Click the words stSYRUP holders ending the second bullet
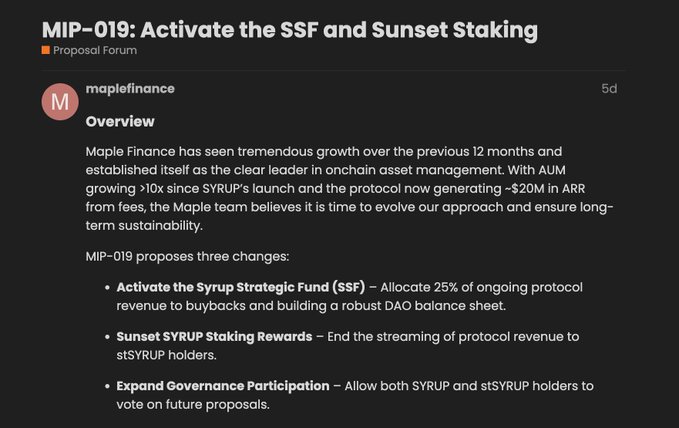Viewport: 679px width, 428px height. tap(168, 355)
